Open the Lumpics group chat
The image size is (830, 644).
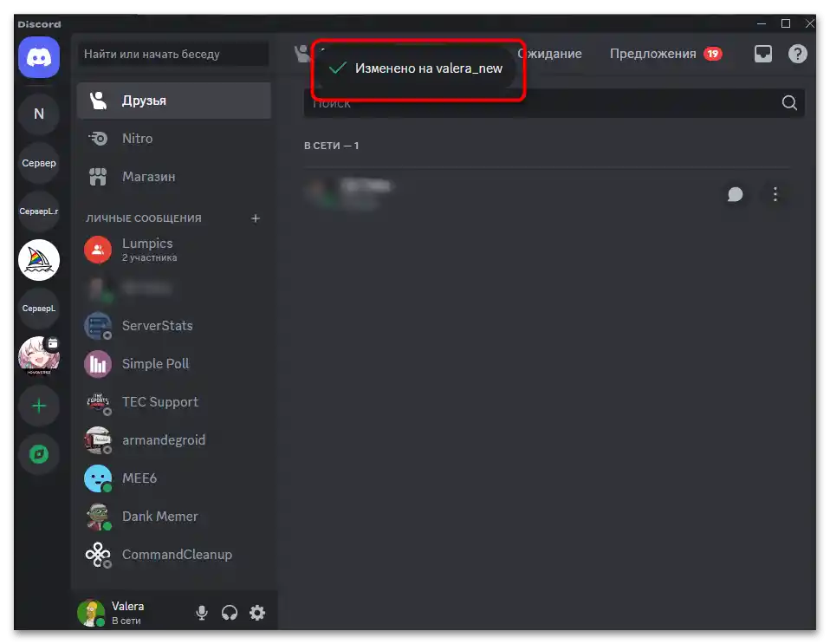[173, 250]
